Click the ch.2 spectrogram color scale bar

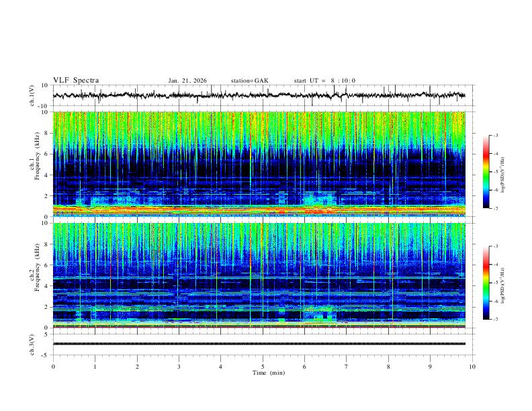tap(486, 283)
